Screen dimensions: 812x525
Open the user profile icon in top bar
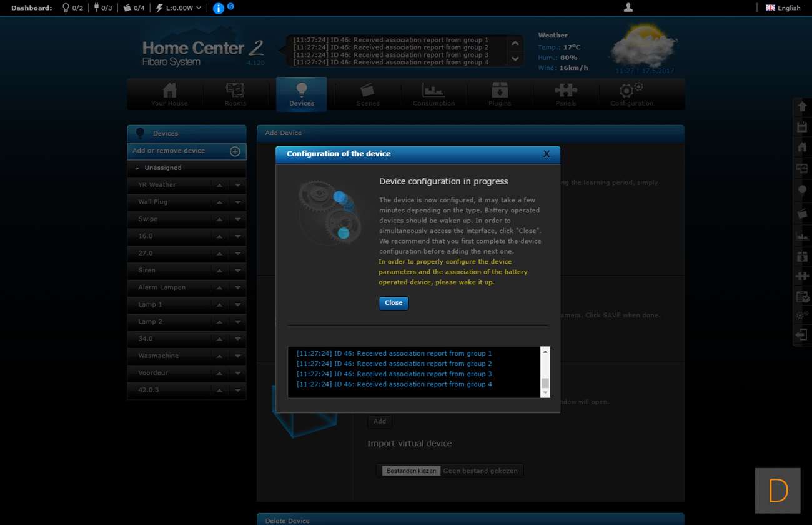628,7
